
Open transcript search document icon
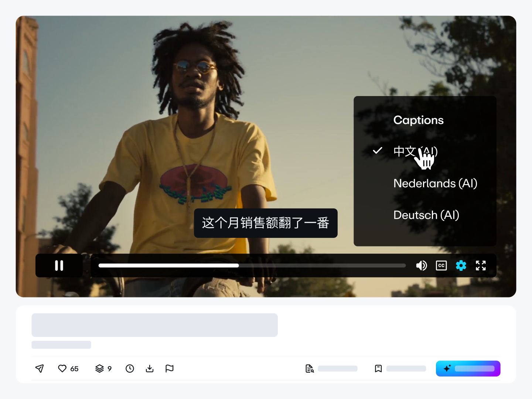(x=310, y=368)
